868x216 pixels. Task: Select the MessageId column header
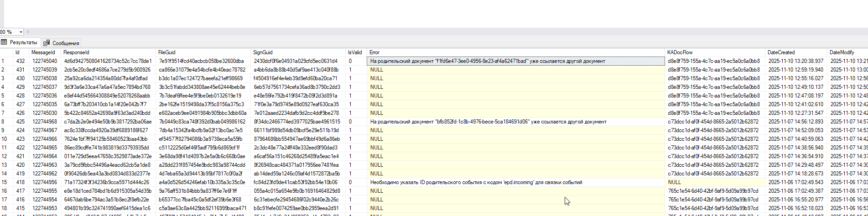pyautogui.click(x=43, y=52)
